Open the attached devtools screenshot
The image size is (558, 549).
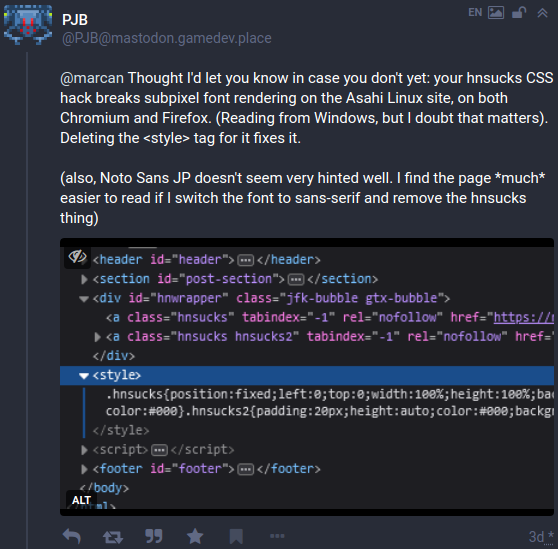pyautogui.click(x=307, y=377)
